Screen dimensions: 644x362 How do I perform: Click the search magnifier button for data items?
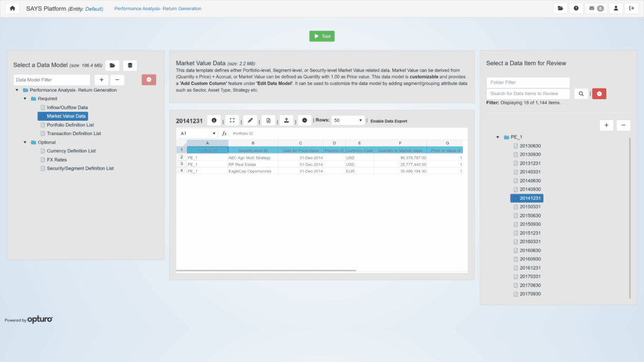[x=581, y=94]
